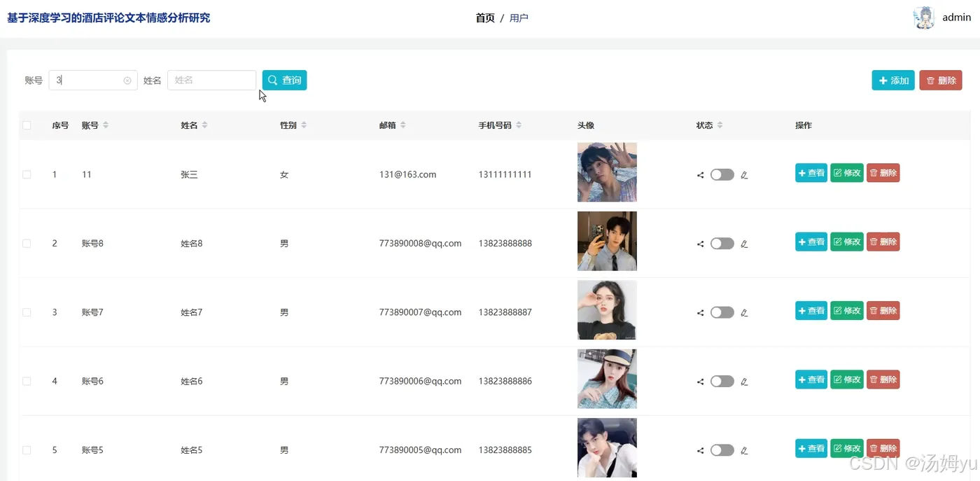Click the pencil icon next to 张三's status switch
This screenshot has width=980, height=481.
click(744, 175)
